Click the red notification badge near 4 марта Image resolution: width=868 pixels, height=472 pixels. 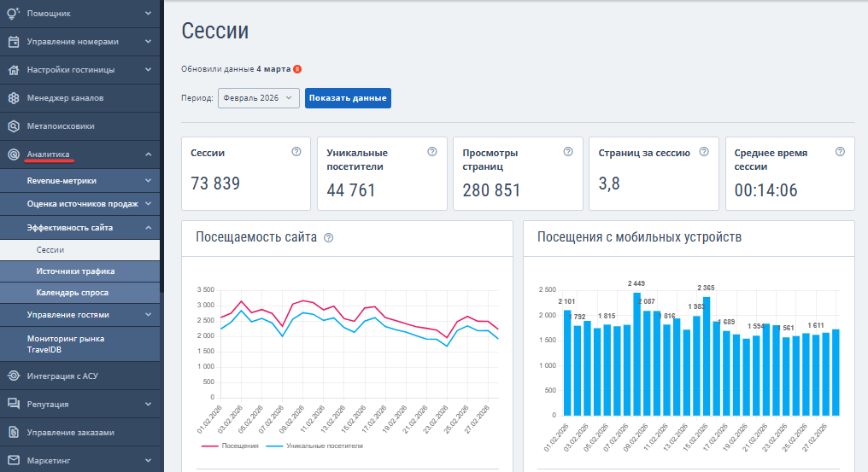[x=296, y=69]
